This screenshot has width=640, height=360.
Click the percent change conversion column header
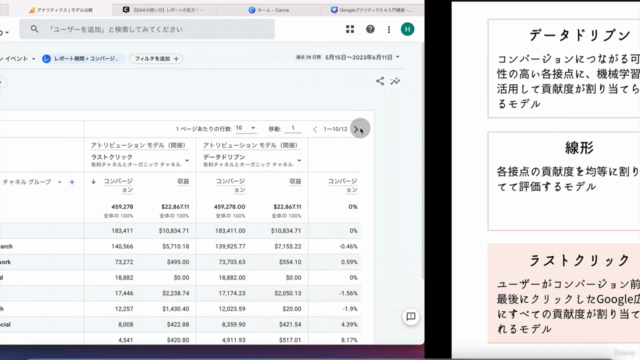[x=342, y=185]
